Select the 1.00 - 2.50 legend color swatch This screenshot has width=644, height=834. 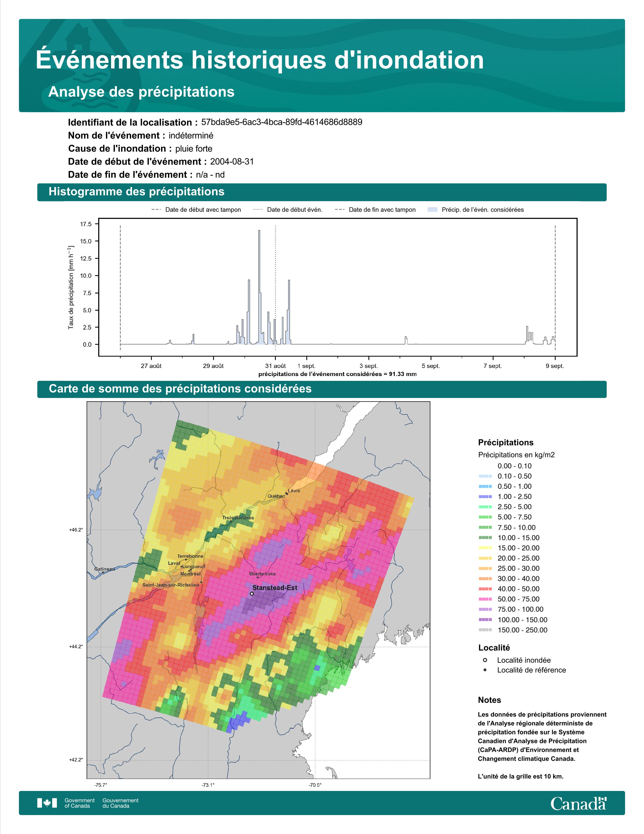tap(485, 496)
